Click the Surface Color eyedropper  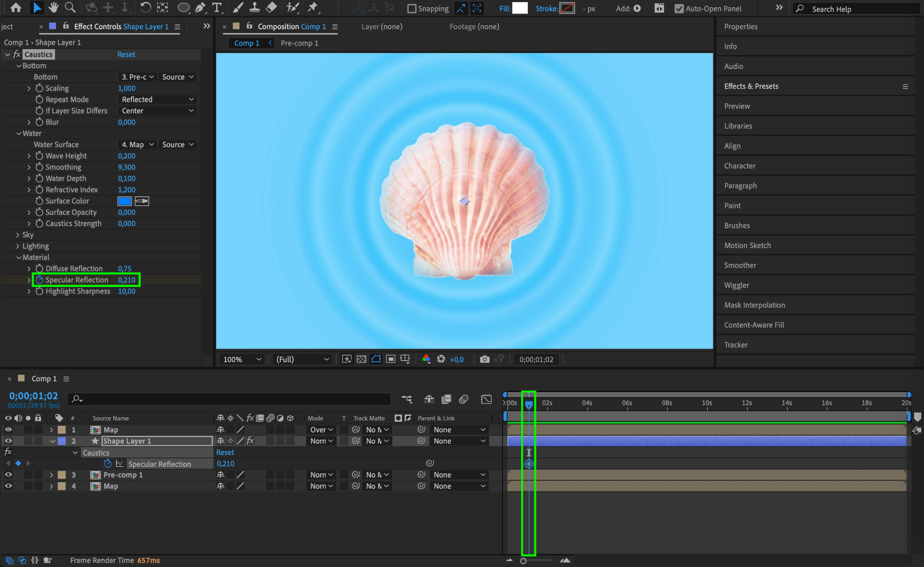tap(142, 201)
